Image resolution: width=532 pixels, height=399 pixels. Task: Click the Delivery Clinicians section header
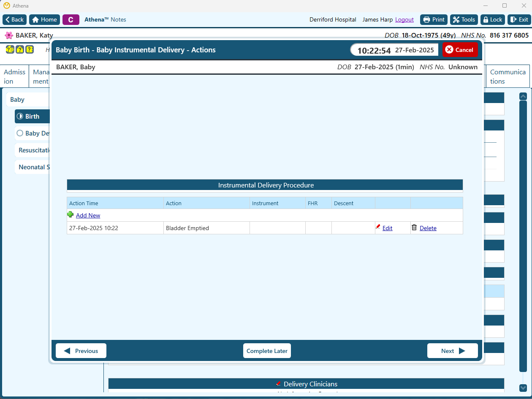click(306, 383)
